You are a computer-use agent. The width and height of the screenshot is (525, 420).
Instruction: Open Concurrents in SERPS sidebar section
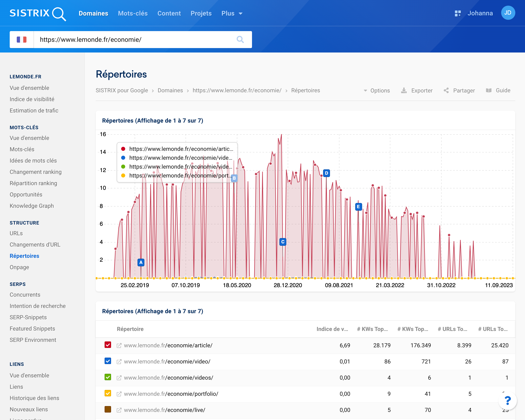tap(25, 295)
